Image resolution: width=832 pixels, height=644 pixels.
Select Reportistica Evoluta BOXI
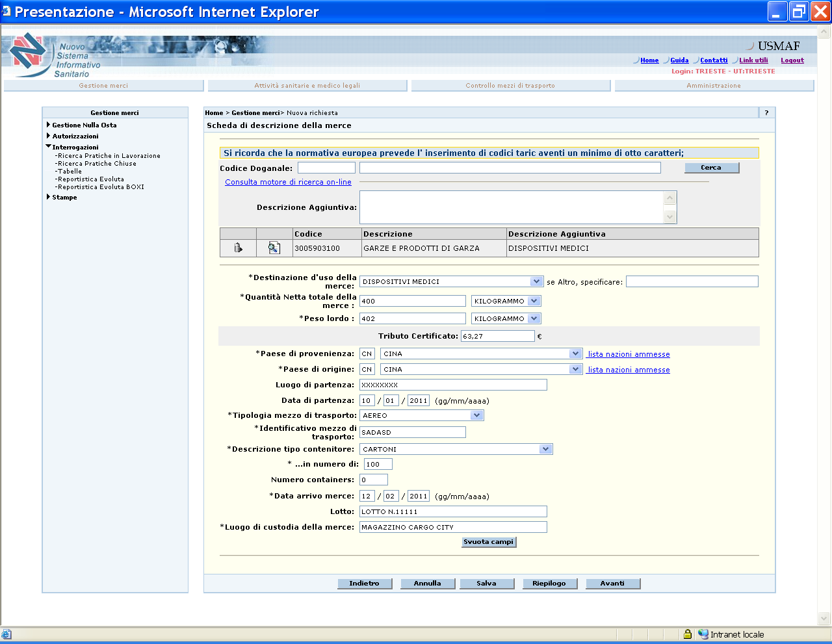pos(100,187)
